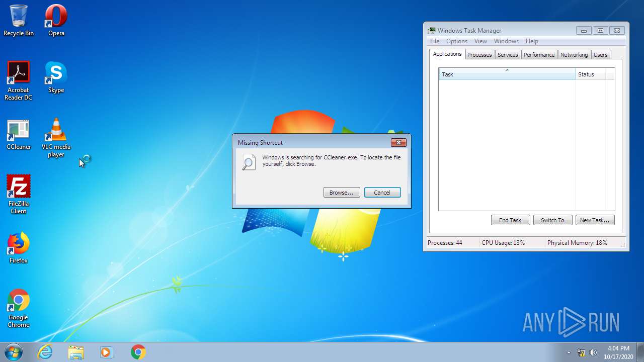Switch to the Networking tab
The image size is (644, 362).
[x=574, y=55]
